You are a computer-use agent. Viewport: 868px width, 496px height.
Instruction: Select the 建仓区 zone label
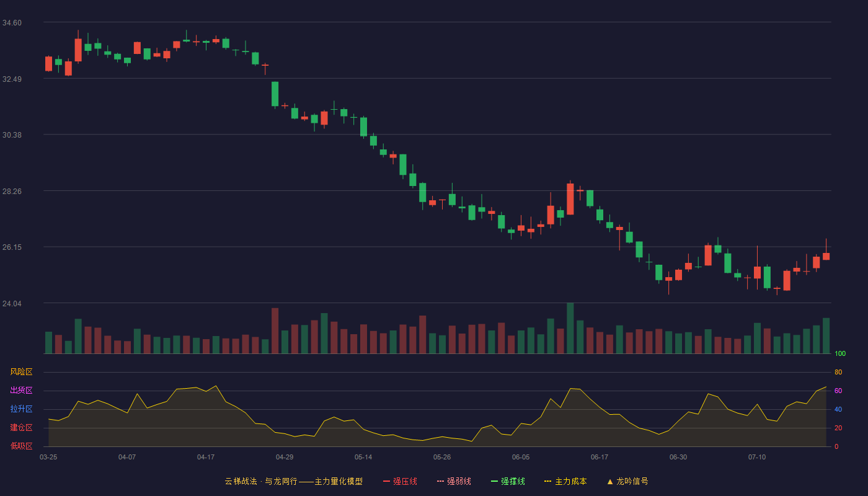[21, 428]
